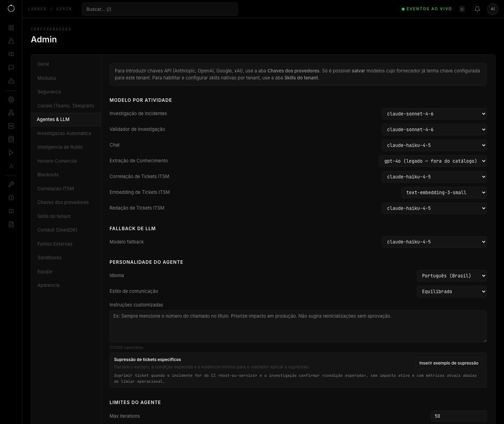Open the user avatar menu
This screenshot has width=504, height=424.
(x=493, y=9)
